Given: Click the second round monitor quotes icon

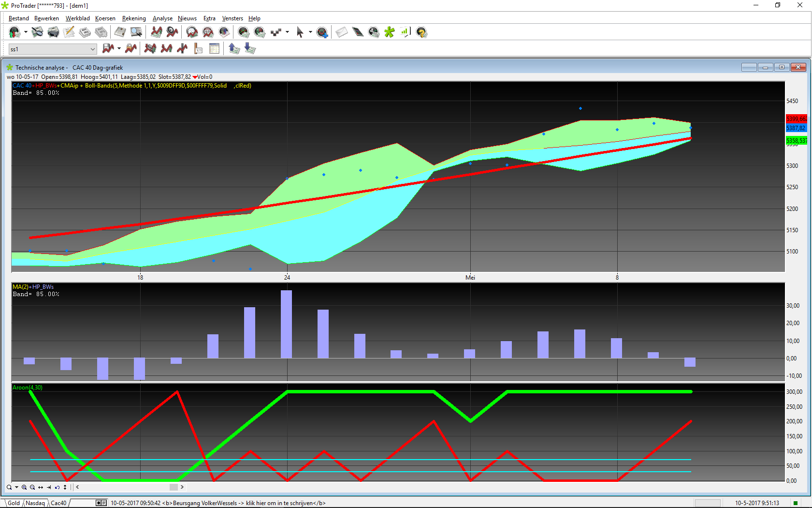Looking at the screenshot, I should [x=260, y=32].
